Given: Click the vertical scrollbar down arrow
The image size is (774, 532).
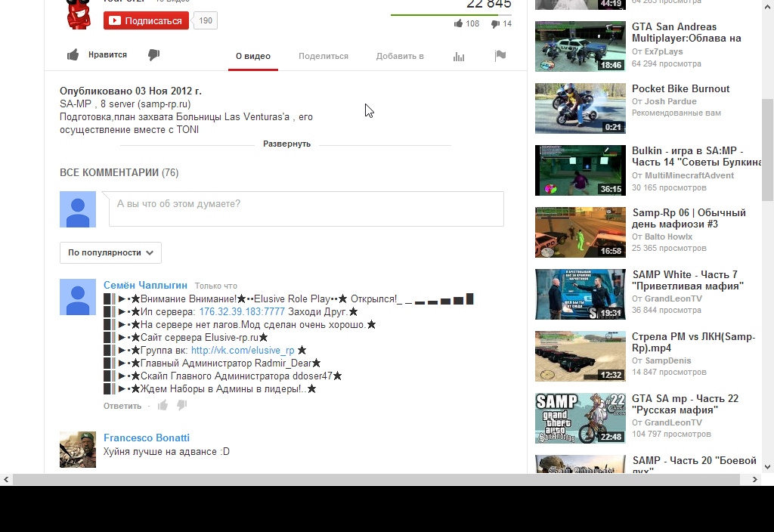Looking at the screenshot, I should (768, 466).
